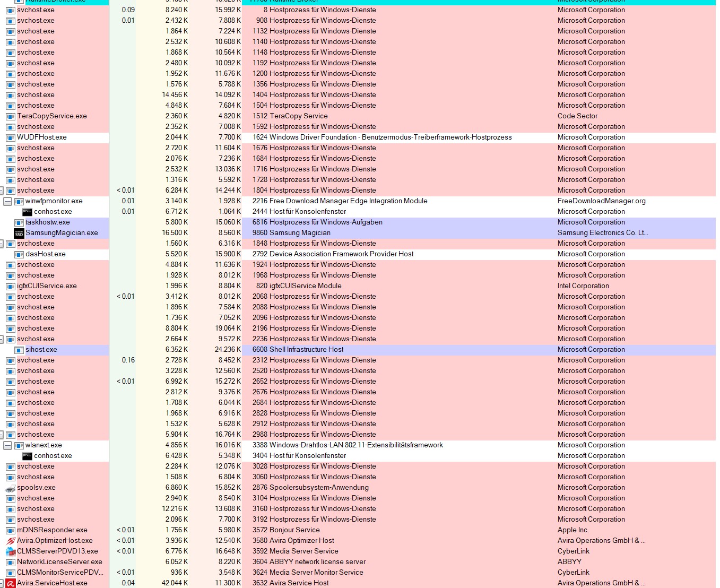Click the CPU value '0.09'
720x588 pixels.
click(128, 10)
